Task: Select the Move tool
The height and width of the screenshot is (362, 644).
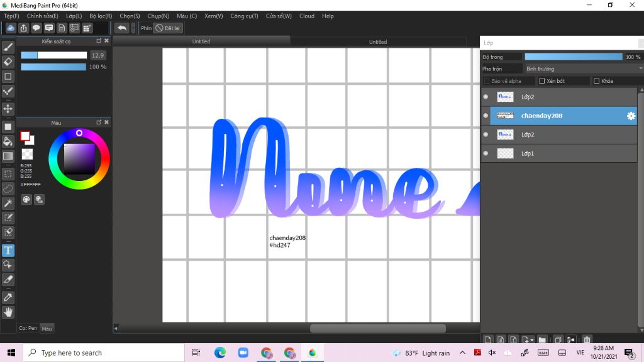Action: 8,109
